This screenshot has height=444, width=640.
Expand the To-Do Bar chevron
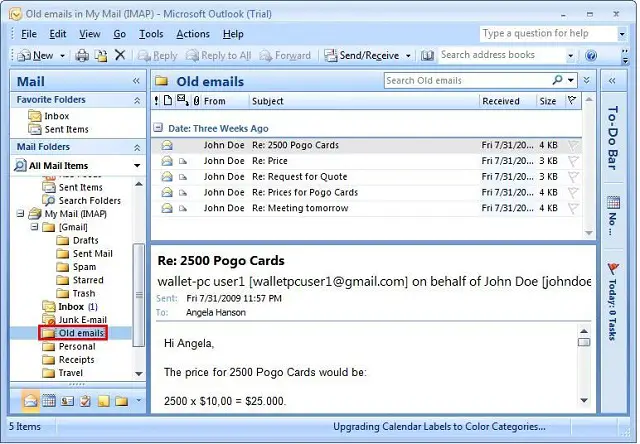[x=612, y=81]
